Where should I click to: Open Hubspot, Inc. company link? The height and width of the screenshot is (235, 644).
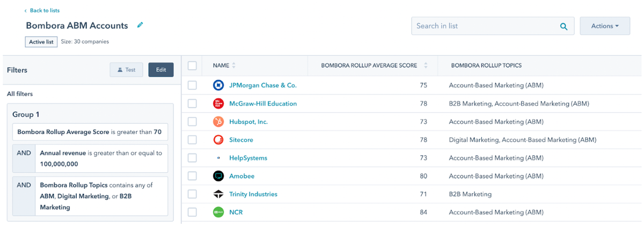(248, 122)
